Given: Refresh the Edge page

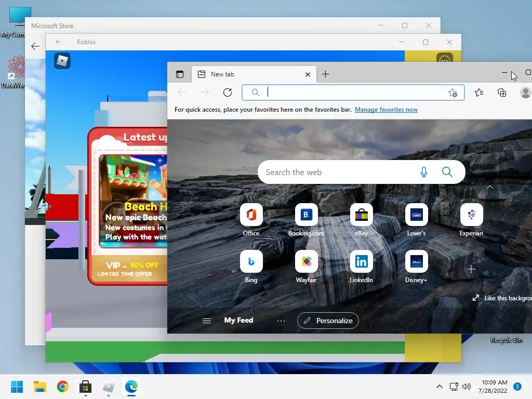Looking at the screenshot, I should click(228, 92).
